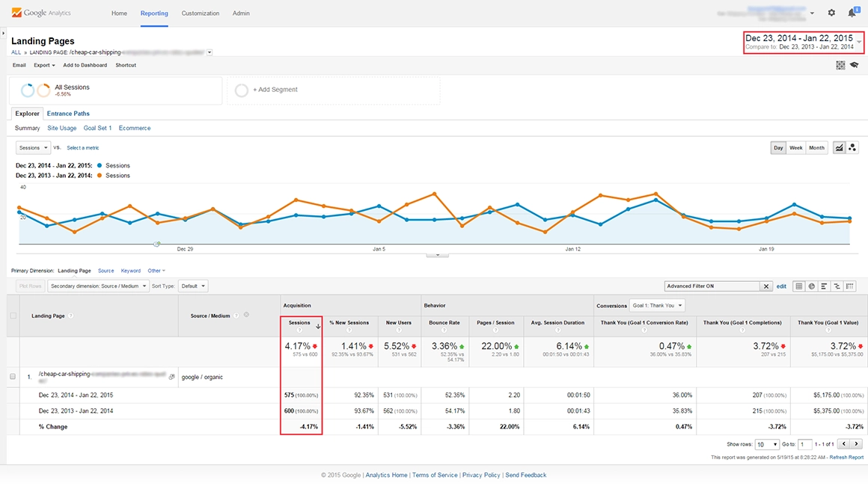The image size is (868, 486).
Task: Click the QR-style grid icon beside education icon
Action: point(840,65)
